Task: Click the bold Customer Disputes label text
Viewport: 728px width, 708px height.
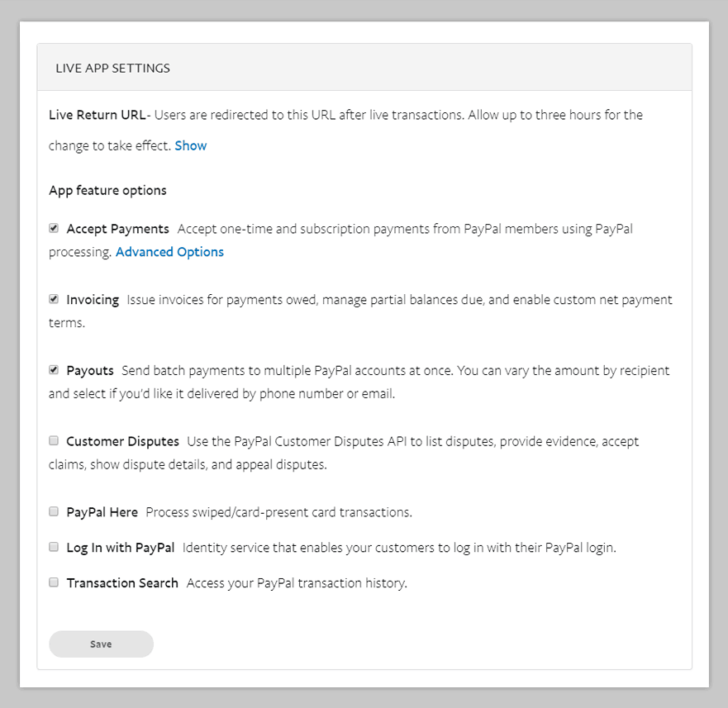Action: click(122, 442)
